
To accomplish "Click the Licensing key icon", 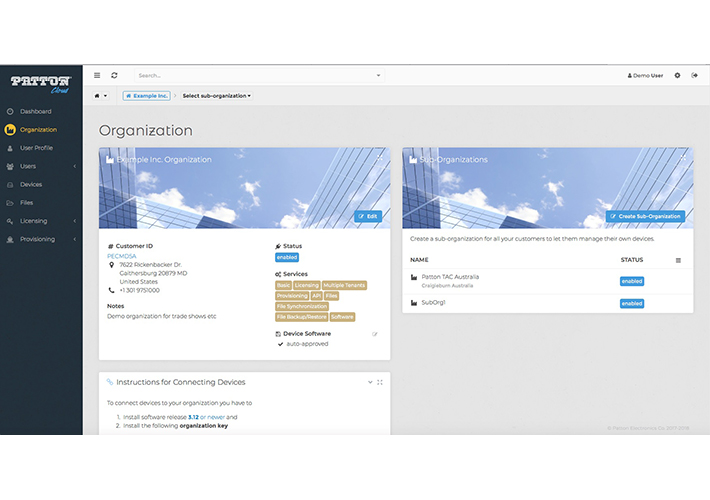I will (10, 221).
